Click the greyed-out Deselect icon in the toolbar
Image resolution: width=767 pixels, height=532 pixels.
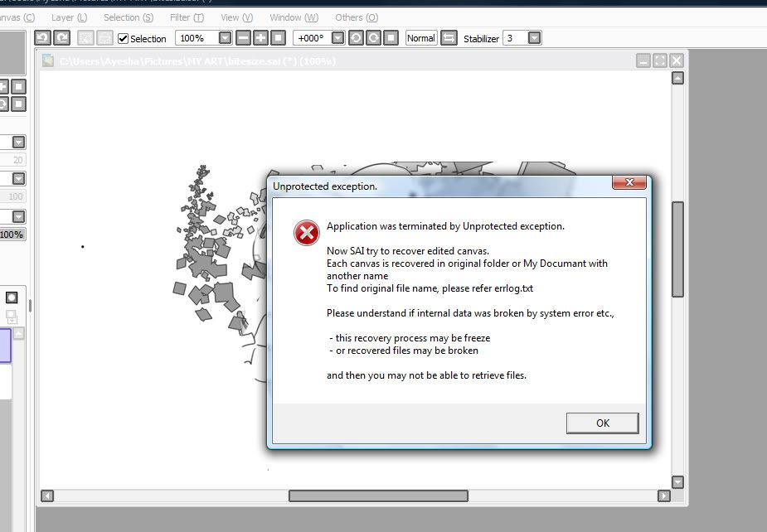(x=85, y=38)
